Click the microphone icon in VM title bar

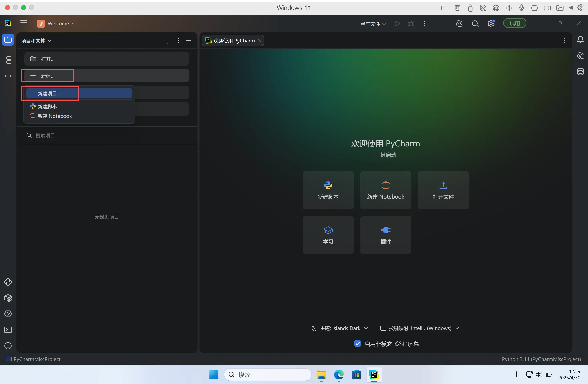point(522,8)
